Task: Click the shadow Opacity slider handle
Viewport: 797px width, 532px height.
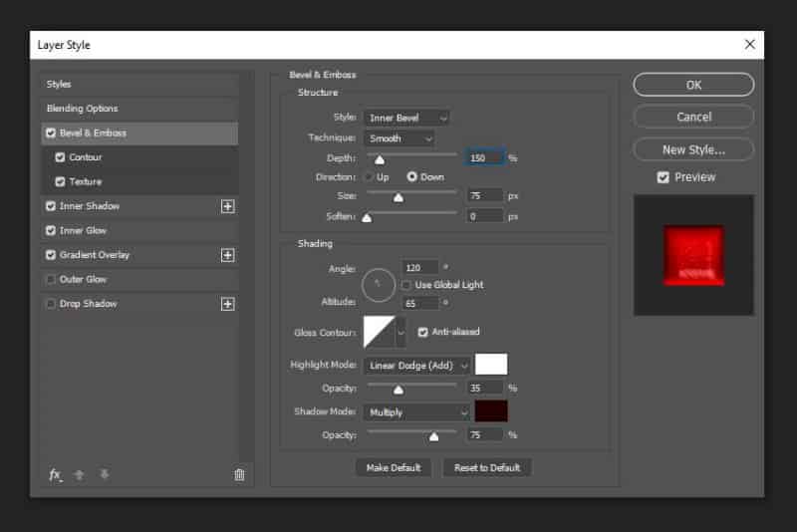Action: [433, 437]
